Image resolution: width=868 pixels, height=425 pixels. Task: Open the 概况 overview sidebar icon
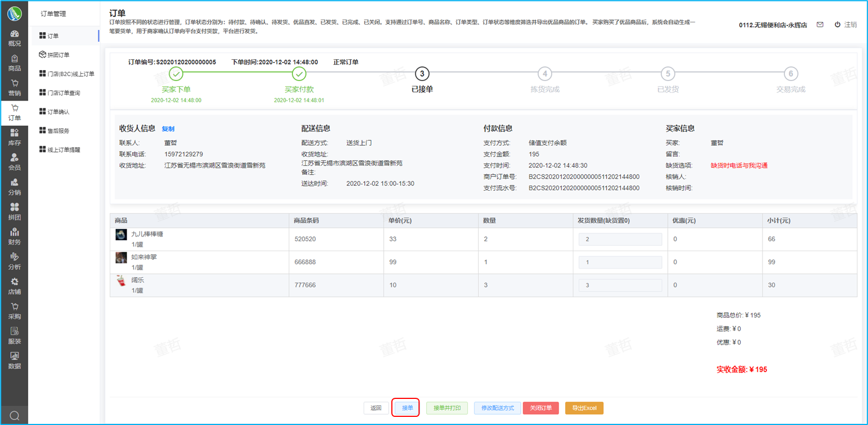coord(15,38)
